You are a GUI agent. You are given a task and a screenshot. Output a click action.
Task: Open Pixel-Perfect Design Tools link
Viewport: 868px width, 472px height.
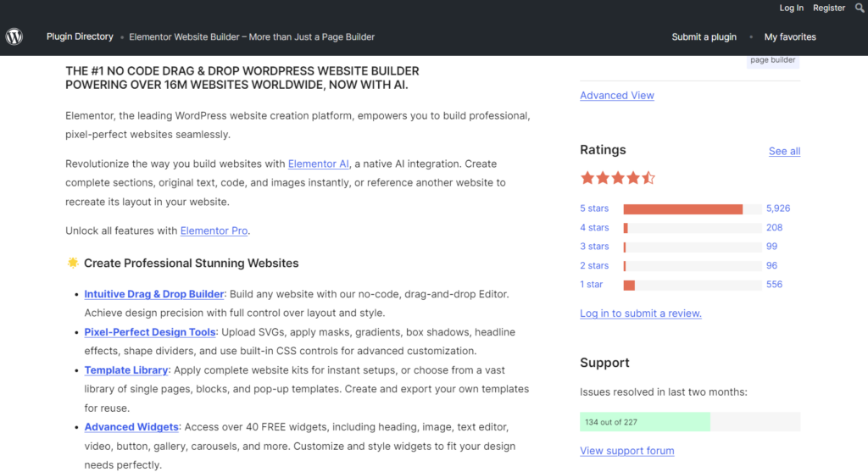coord(149,332)
